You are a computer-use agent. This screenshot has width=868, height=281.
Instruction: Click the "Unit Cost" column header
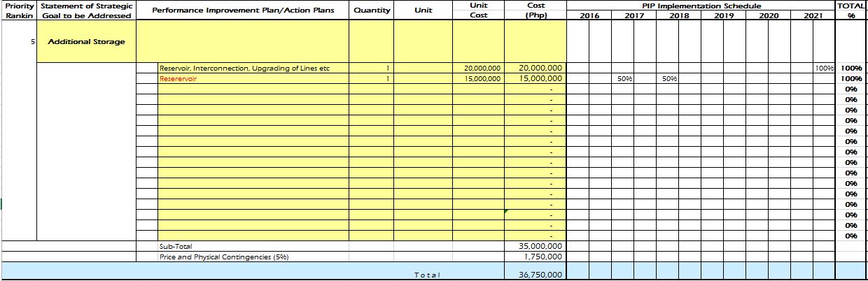point(479,10)
